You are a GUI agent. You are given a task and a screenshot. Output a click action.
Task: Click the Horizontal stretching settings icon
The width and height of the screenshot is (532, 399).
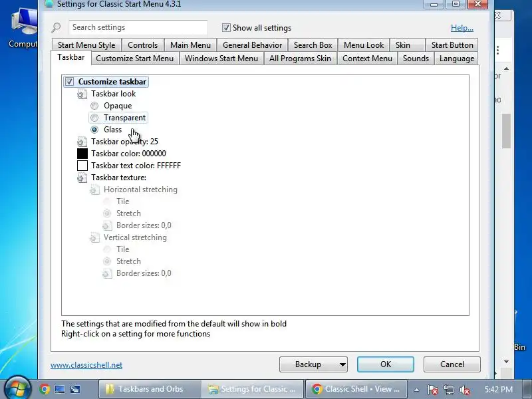click(x=94, y=190)
